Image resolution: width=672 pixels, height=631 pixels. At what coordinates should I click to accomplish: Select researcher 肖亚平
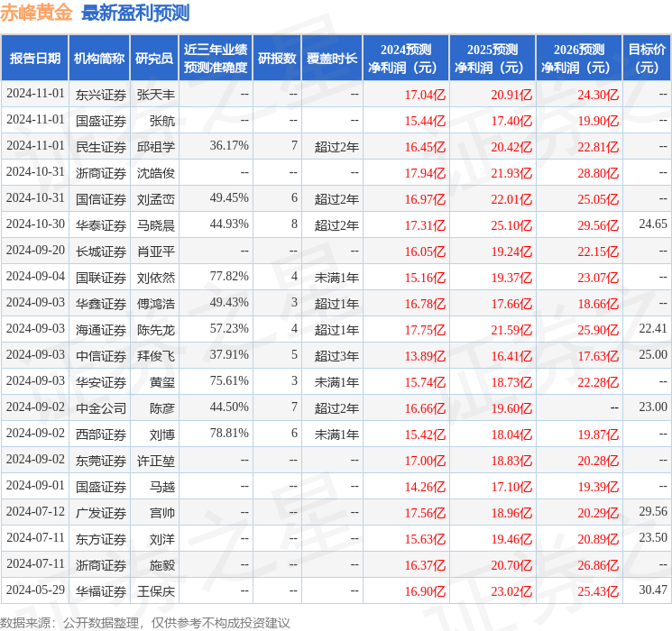tap(155, 251)
